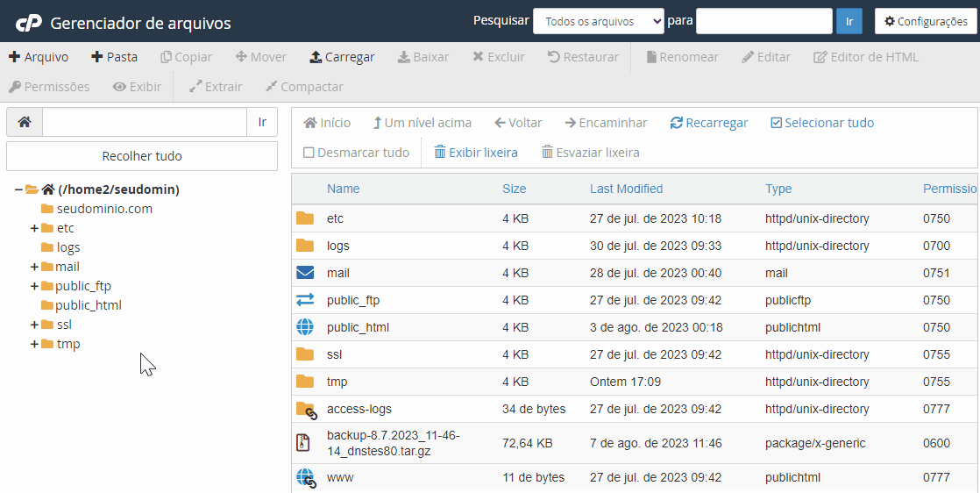The height and width of the screenshot is (493, 980).
Task: Click the Extrair extract button
Action: (216, 87)
